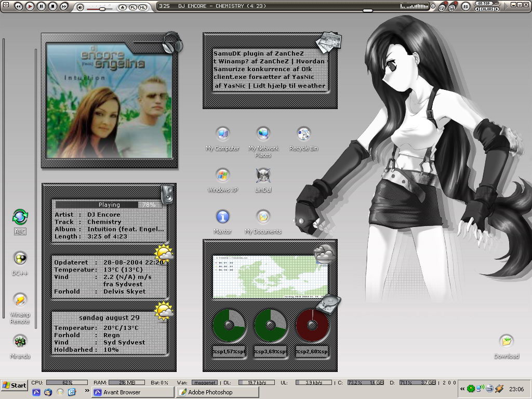
Task: Expand hidden system tray icons chevron
Action: coord(462,389)
